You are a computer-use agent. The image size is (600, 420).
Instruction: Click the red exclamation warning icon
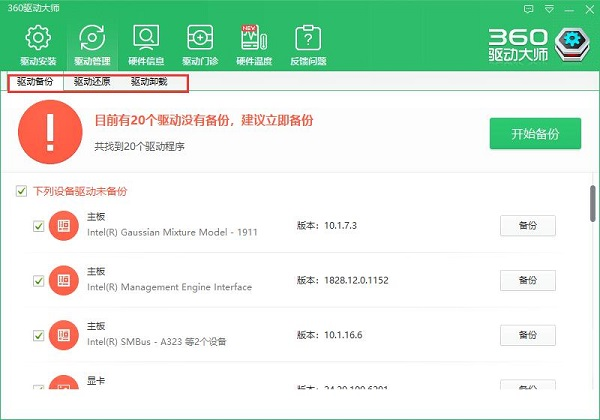50,132
